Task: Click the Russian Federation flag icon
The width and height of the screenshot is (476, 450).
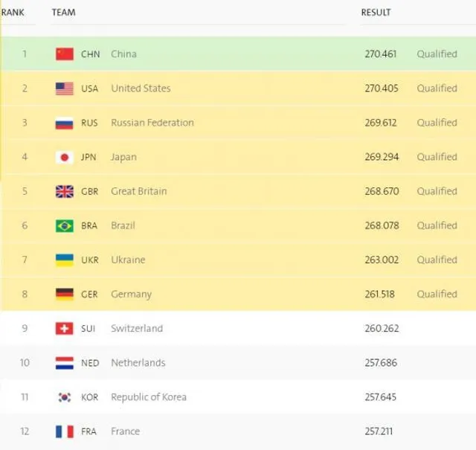Action: point(65,123)
